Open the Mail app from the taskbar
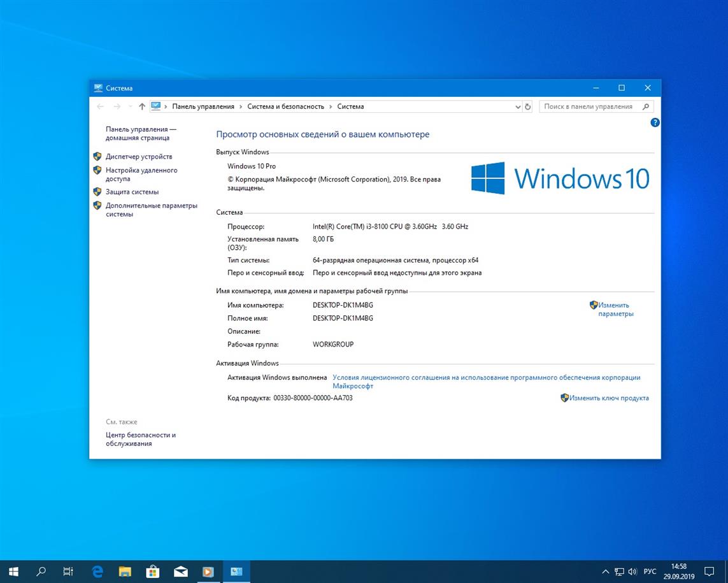Screen dimensions: 728x583 [x=181, y=572]
